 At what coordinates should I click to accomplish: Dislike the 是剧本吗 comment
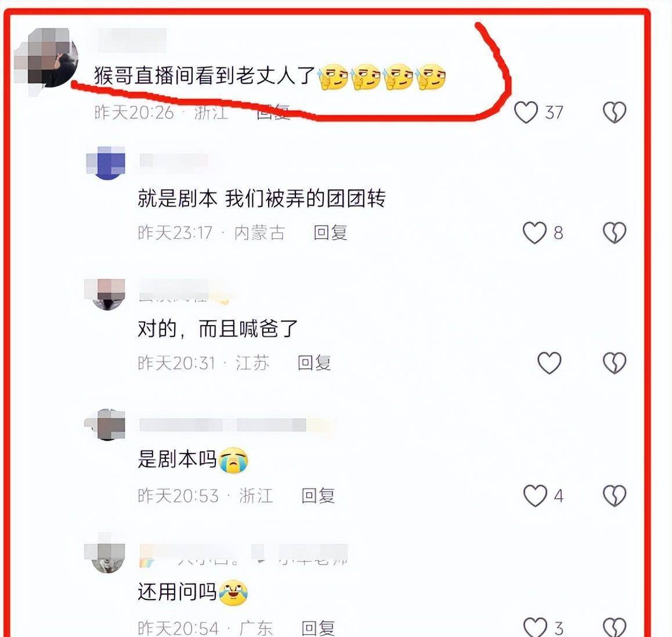pos(615,496)
